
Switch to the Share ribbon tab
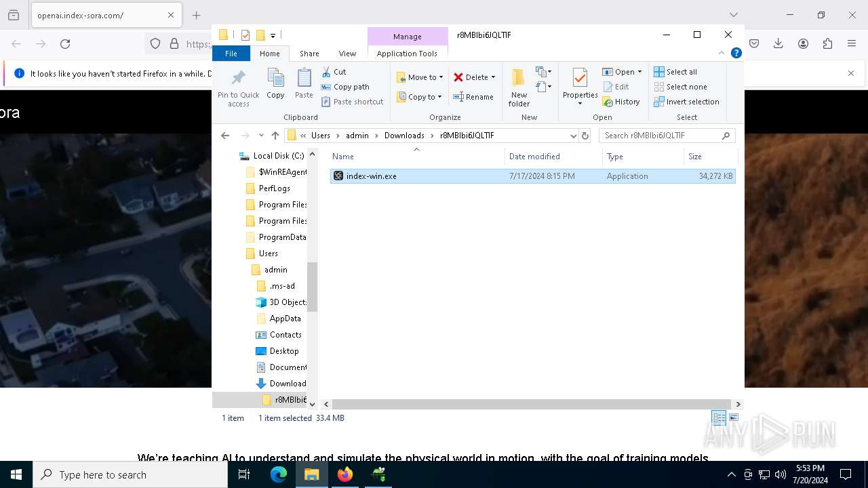309,54
